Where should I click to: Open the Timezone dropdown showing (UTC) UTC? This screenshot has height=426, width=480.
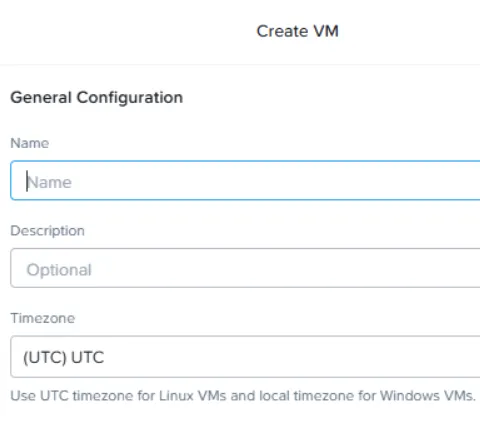pos(245,357)
